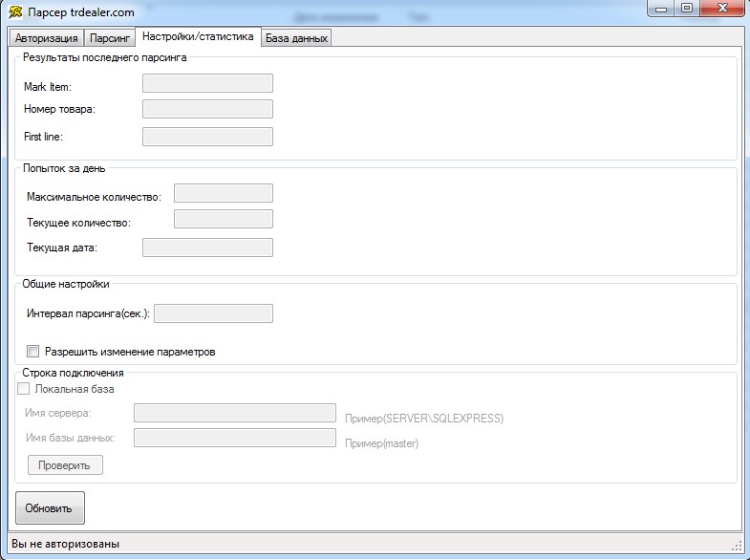Maximize the parser window
750x560 pixels.
click(x=687, y=9)
